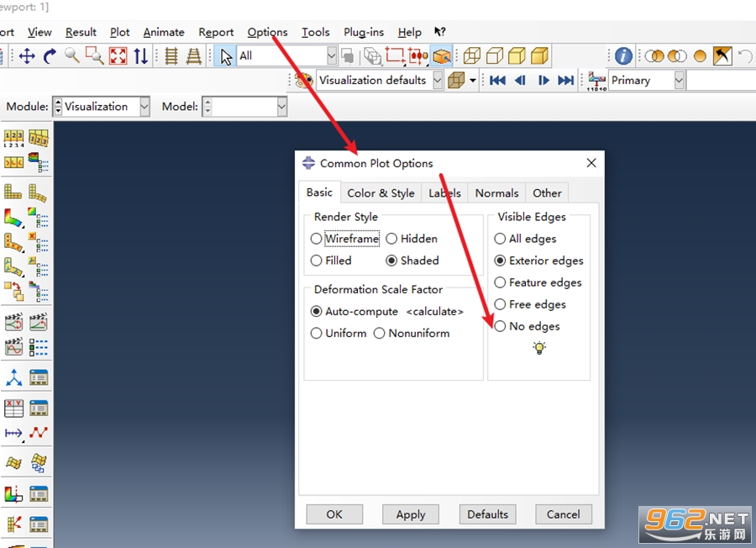
Task: Click the Defaults button
Action: coord(487,514)
